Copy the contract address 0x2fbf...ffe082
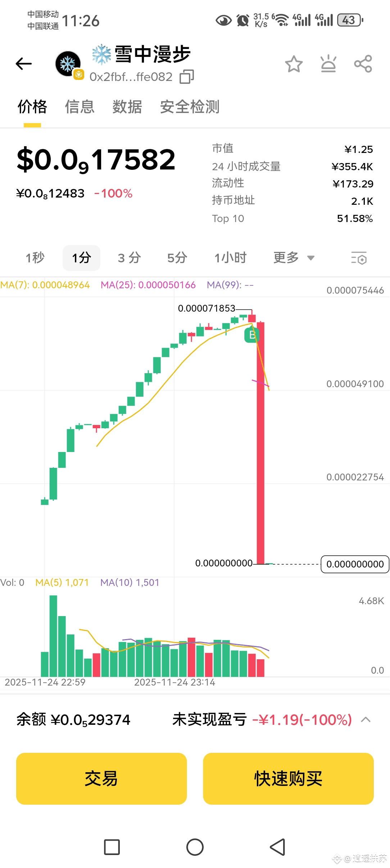 187,77
